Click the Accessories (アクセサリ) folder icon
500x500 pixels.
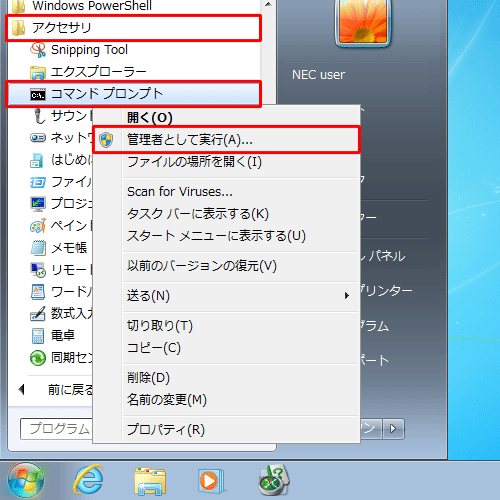(x=18, y=28)
